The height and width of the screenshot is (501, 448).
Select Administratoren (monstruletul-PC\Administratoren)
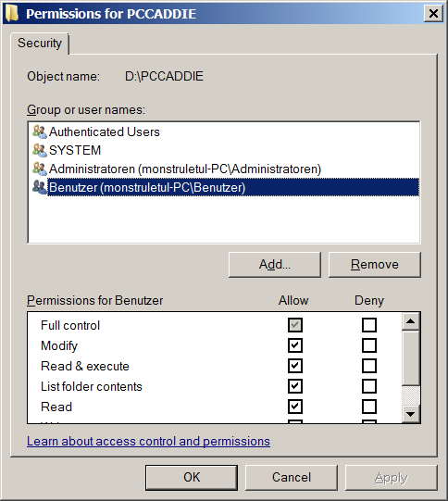point(185,169)
